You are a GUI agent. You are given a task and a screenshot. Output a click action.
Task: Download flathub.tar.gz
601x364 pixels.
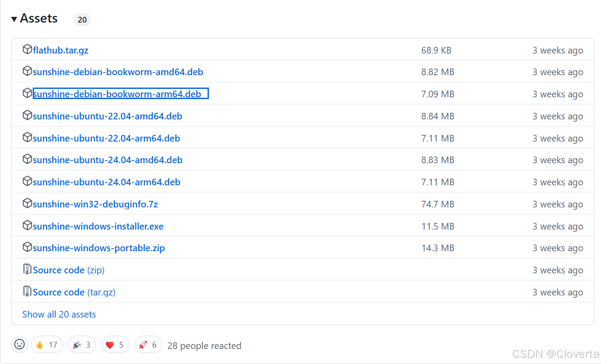[61, 50]
